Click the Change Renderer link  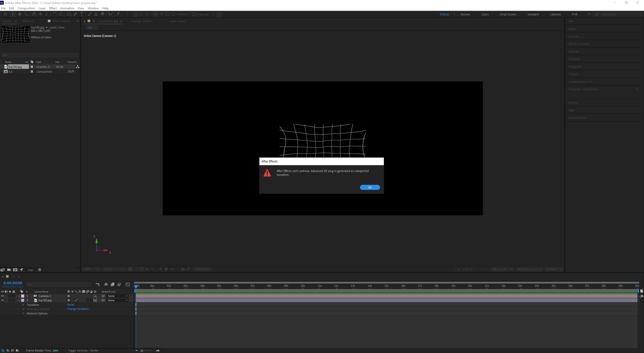pyautogui.click(x=78, y=309)
